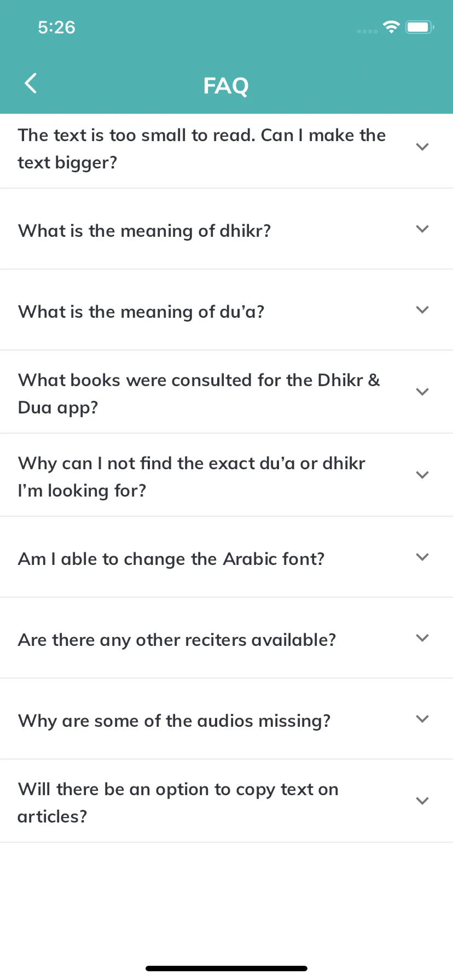Open 'What is the meaning of dhikr?'
The image size is (453, 980).
pyautogui.click(x=144, y=231)
